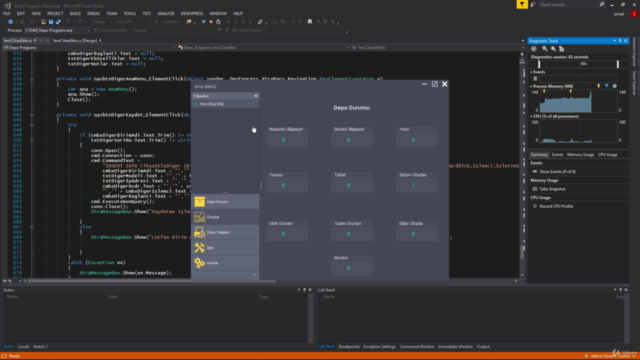Screen dimensions: 640x360
Task: Open DEVEXPRESS menu
Action: tap(192, 13)
